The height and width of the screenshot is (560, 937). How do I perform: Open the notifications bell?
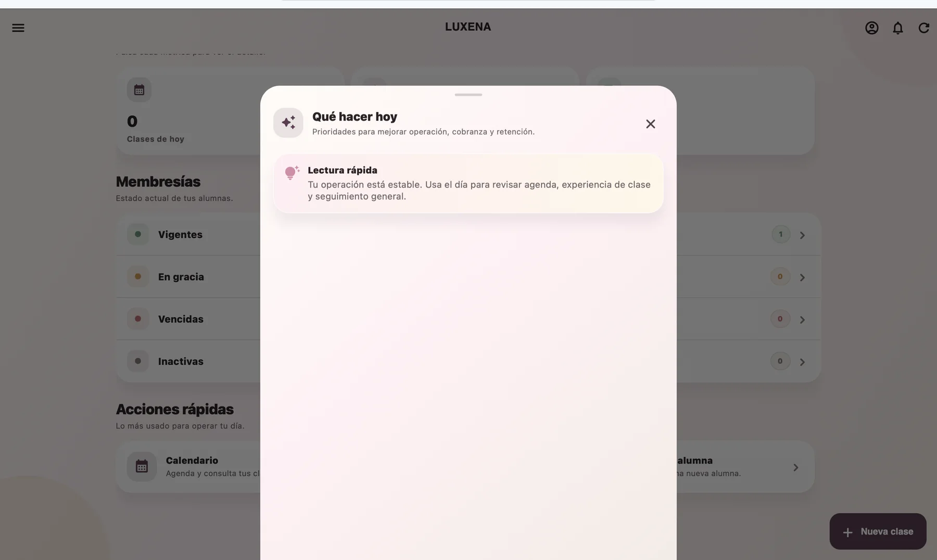click(x=898, y=28)
